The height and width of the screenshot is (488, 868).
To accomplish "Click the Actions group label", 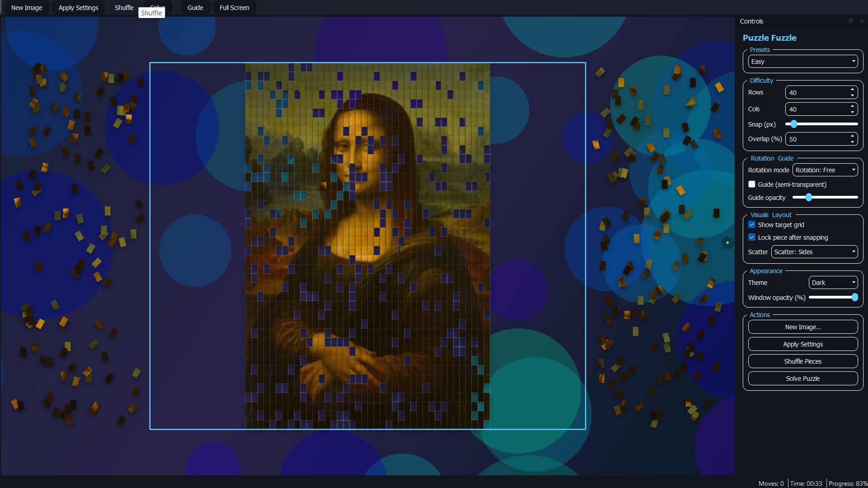I will tap(759, 315).
